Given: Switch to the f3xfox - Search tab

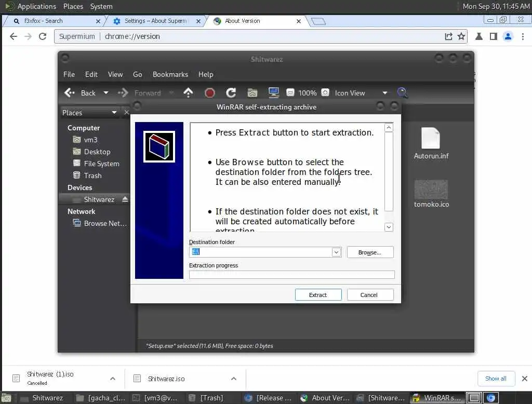Looking at the screenshot, I should [55, 21].
